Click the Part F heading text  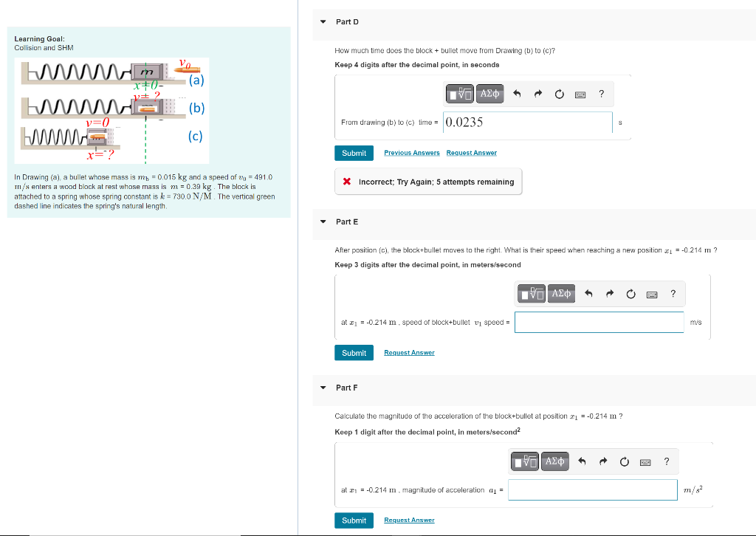coord(347,388)
